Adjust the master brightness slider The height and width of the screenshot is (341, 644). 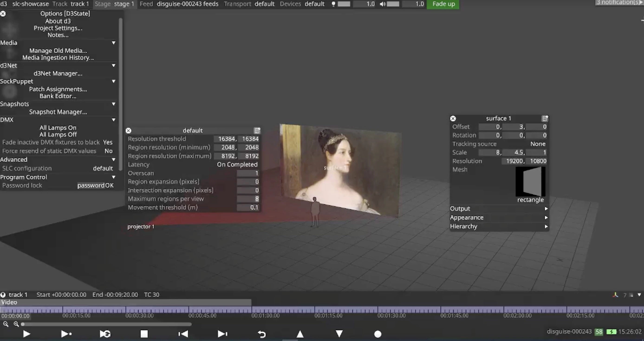(344, 4)
